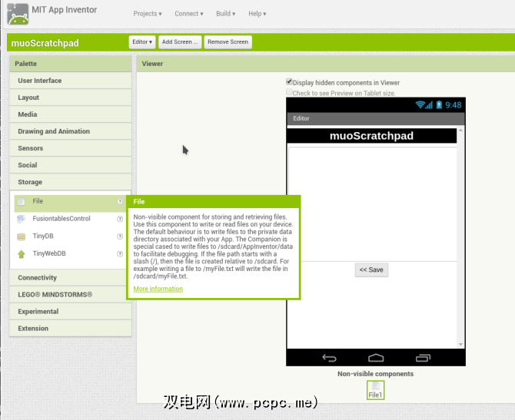515x420 pixels.
Task: Click the Remove Screen button
Action: pyautogui.click(x=228, y=42)
